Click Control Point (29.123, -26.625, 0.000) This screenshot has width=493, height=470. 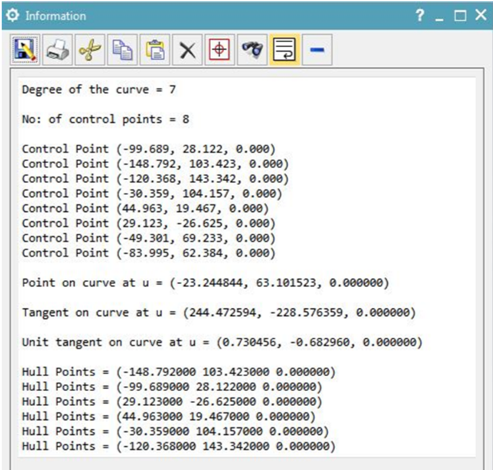pyautogui.click(x=149, y=223)
